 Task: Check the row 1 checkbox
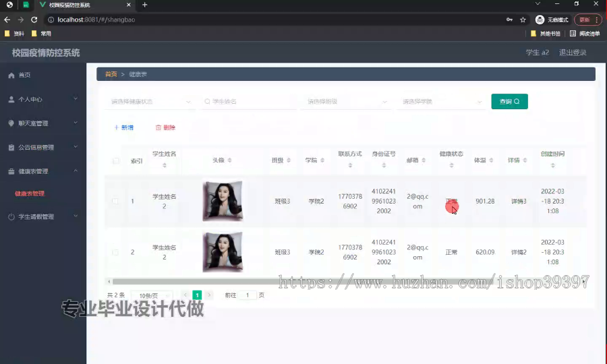click(x=115, y=201)
